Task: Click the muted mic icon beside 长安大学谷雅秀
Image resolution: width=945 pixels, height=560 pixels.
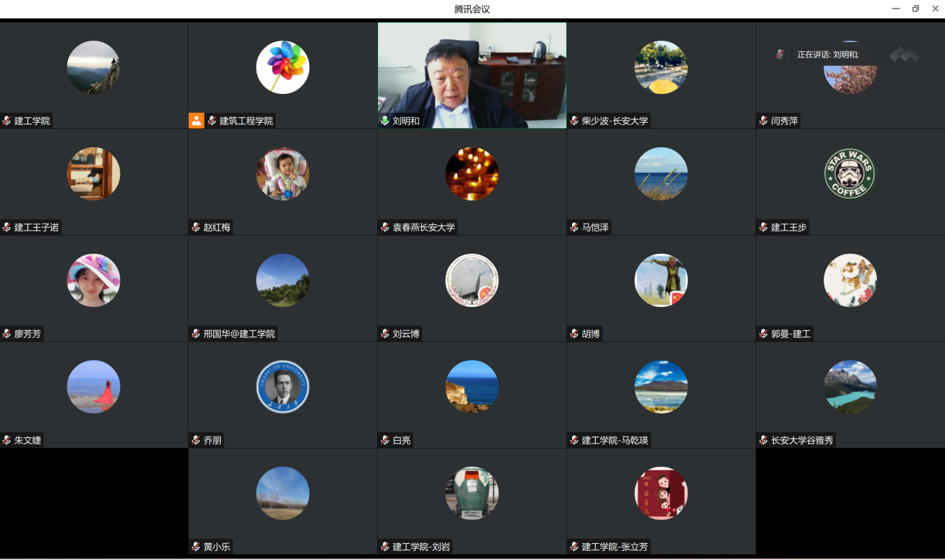Action: tap(763, 440)
